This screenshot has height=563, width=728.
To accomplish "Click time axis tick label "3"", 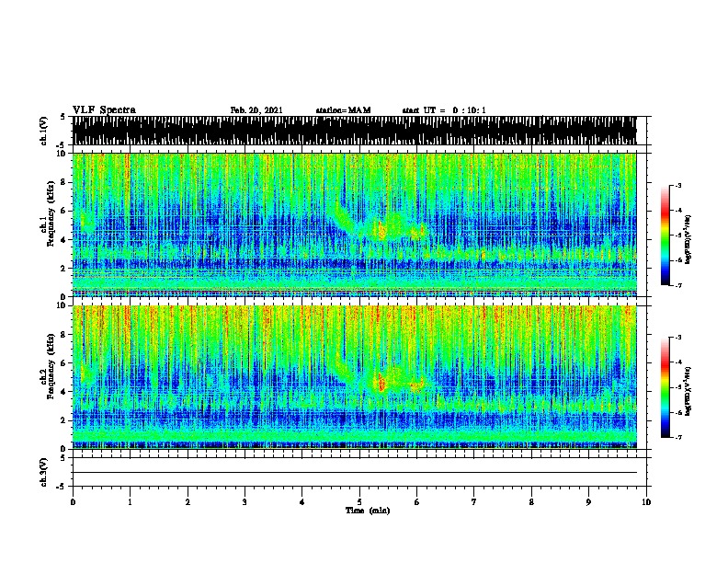I will (x=245, y=502).
